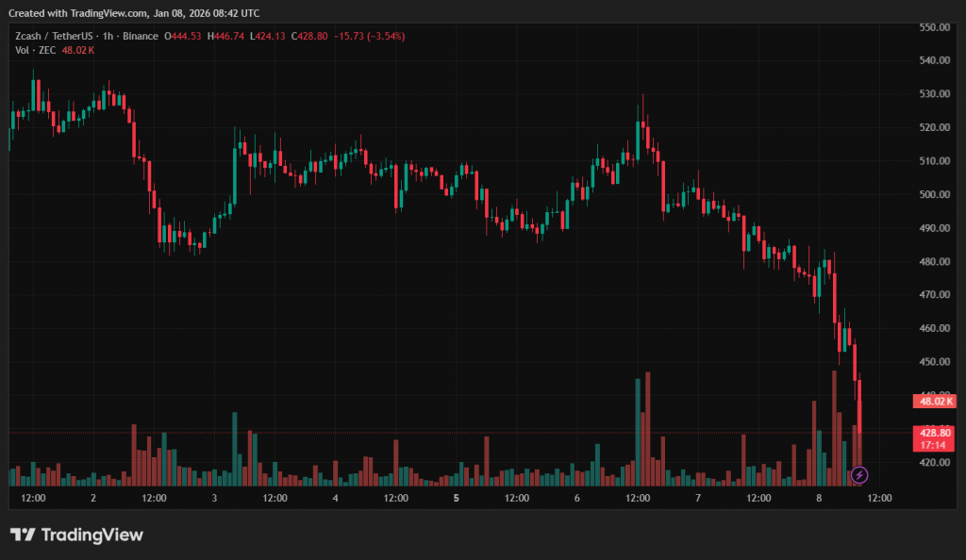Click the 48.02 K volume axis label

934,401
